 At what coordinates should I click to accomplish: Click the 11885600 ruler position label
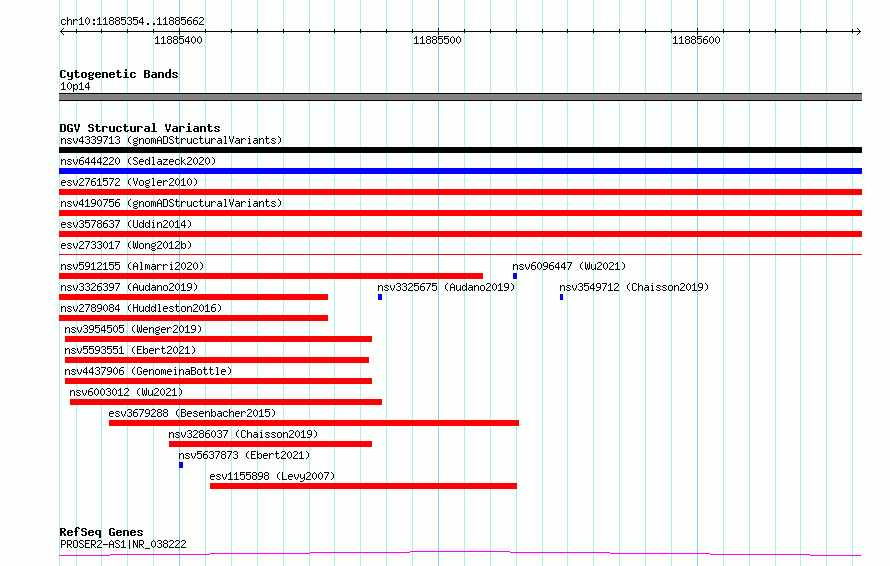696,40
